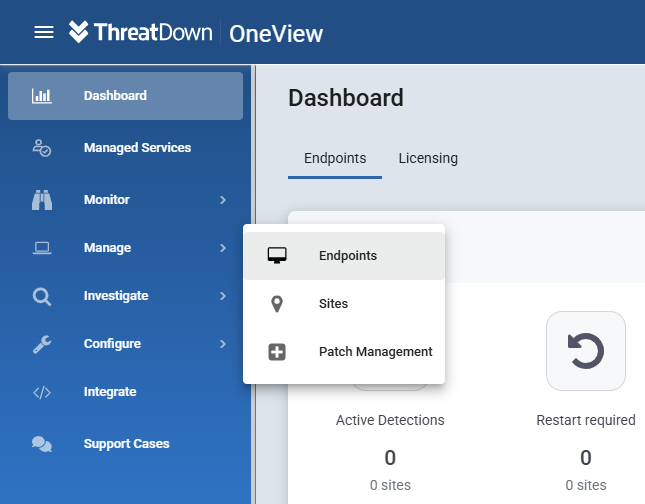Open the Integrate sidebar item
645x504 pixels.
tap(125, 393)
